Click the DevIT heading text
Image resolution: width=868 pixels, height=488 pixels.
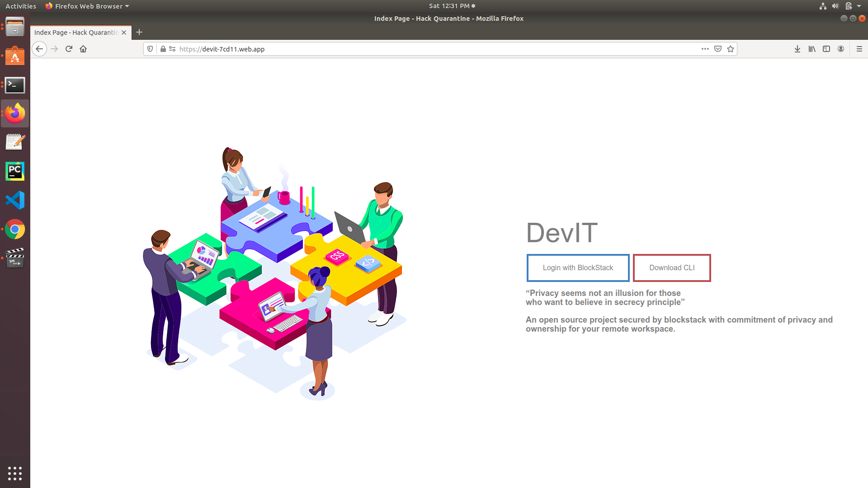[x=561, y=233]
